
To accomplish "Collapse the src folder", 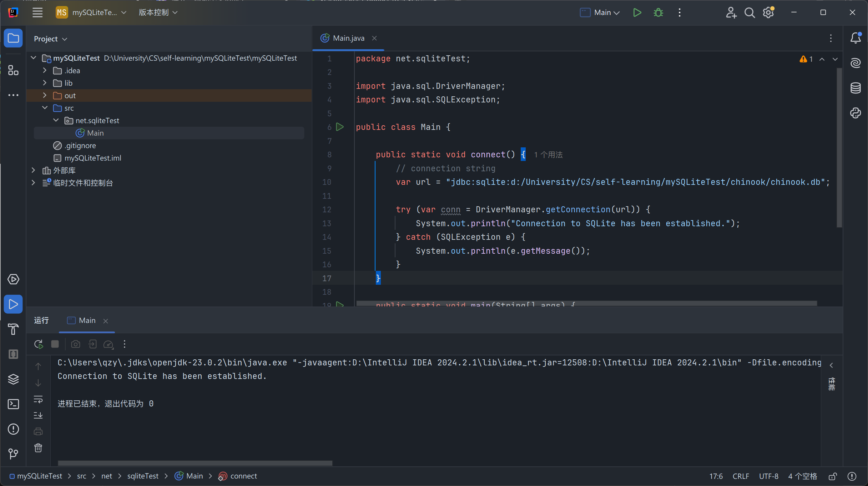I will (x=45, y=108).
